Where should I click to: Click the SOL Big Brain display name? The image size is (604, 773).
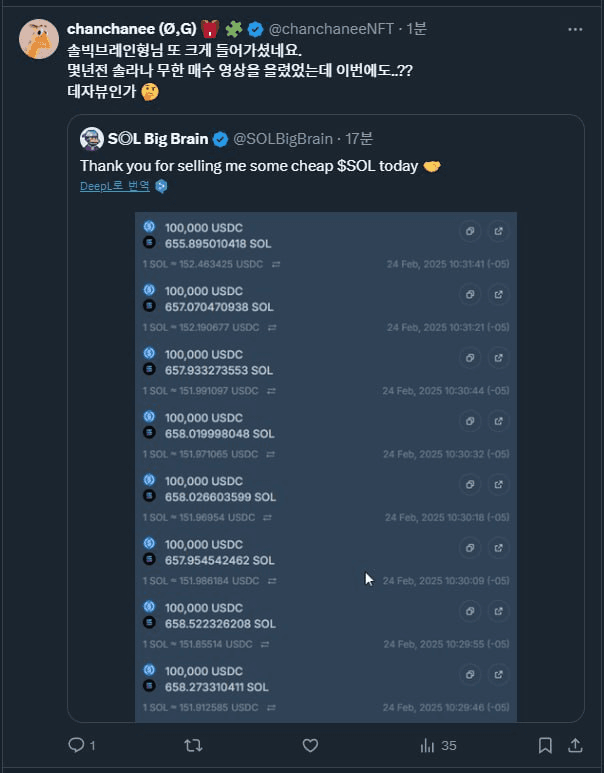click(159, 138)
